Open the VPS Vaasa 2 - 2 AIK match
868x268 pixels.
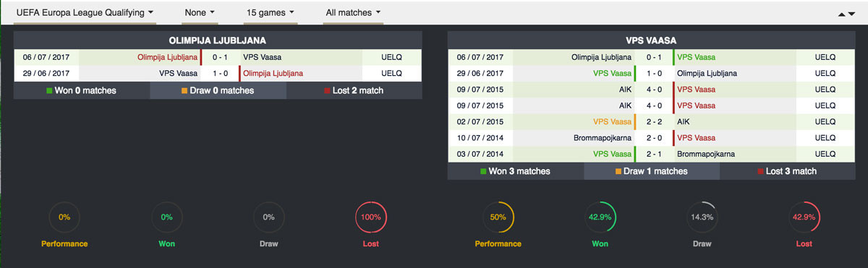click(652, 122)
